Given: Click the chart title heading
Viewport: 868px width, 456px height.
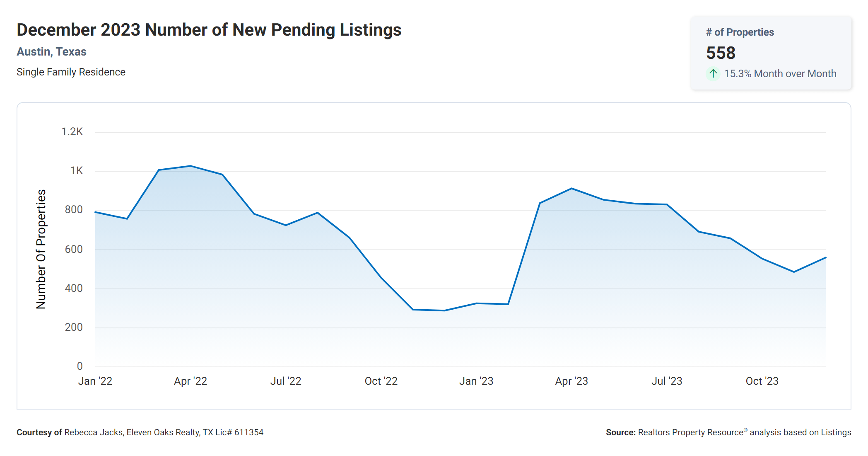Looking at the screenshot, I should [209, 30].
